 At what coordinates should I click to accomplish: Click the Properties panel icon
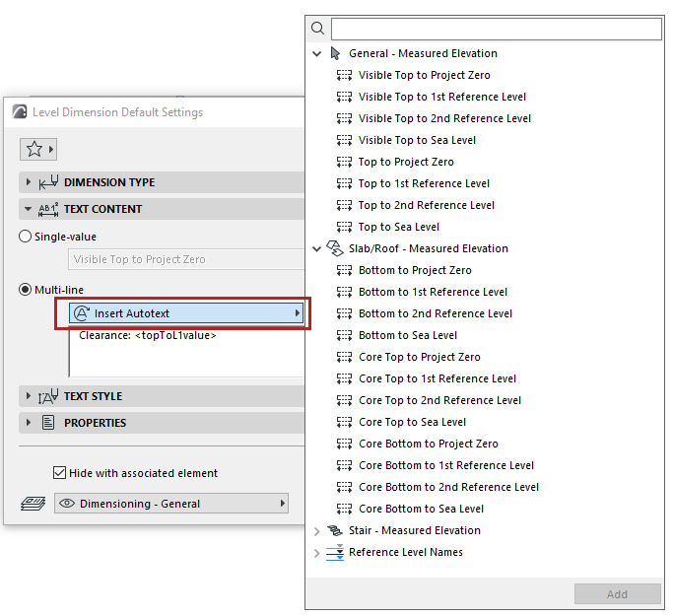tap(48, 423)
